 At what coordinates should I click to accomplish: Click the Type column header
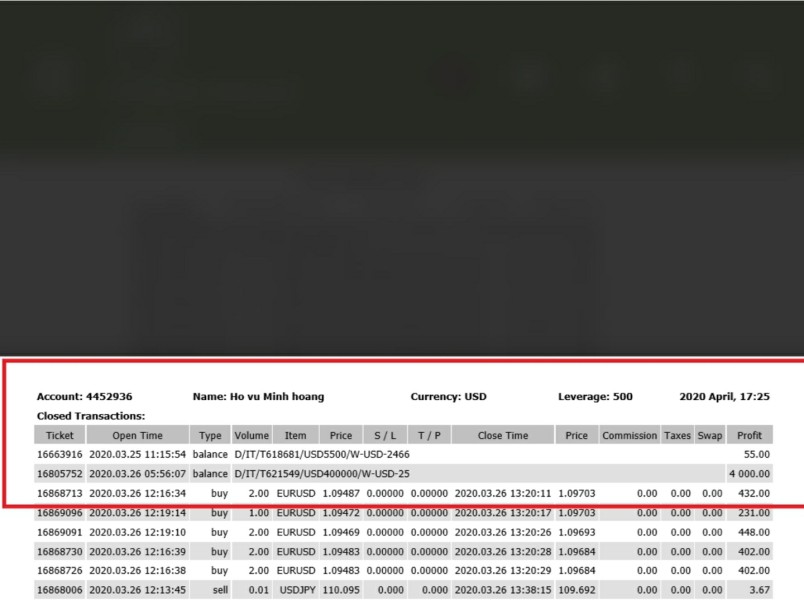[x=210, y=435]
